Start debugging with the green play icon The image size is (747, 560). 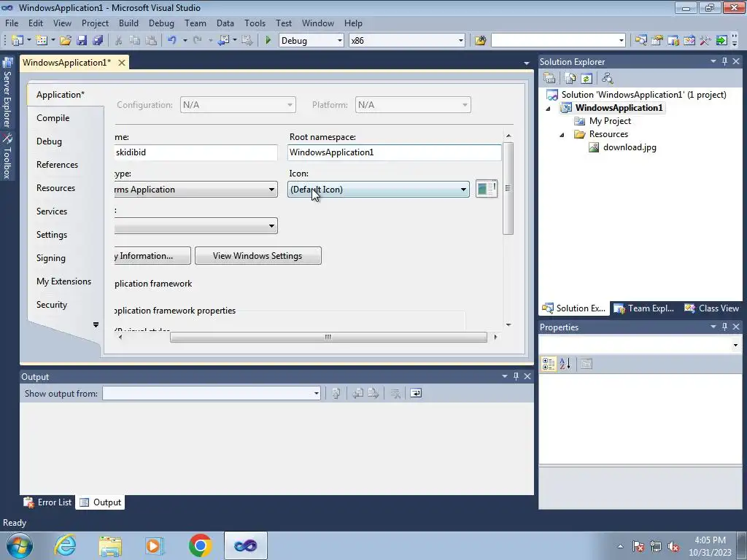coord(268,41)
